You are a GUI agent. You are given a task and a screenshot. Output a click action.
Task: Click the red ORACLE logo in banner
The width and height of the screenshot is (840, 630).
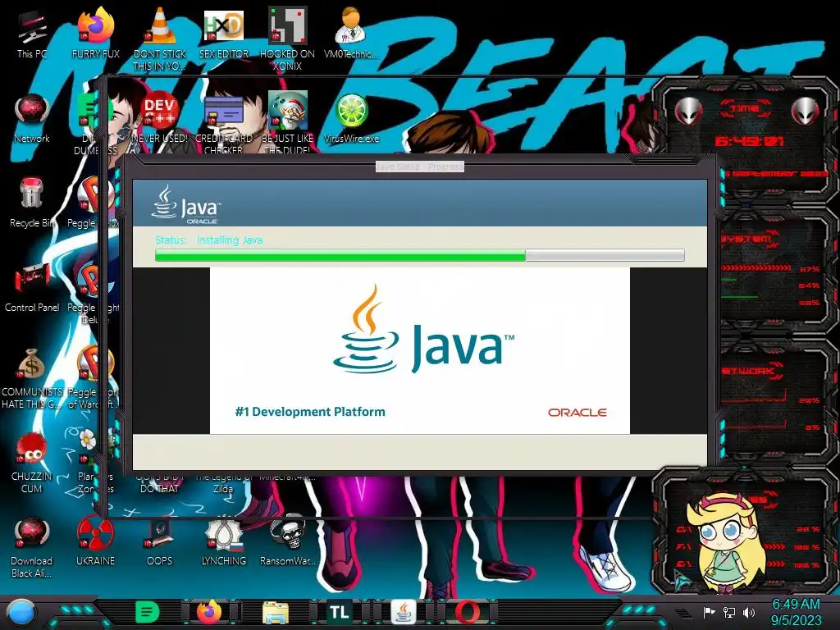tap(577, 413)
